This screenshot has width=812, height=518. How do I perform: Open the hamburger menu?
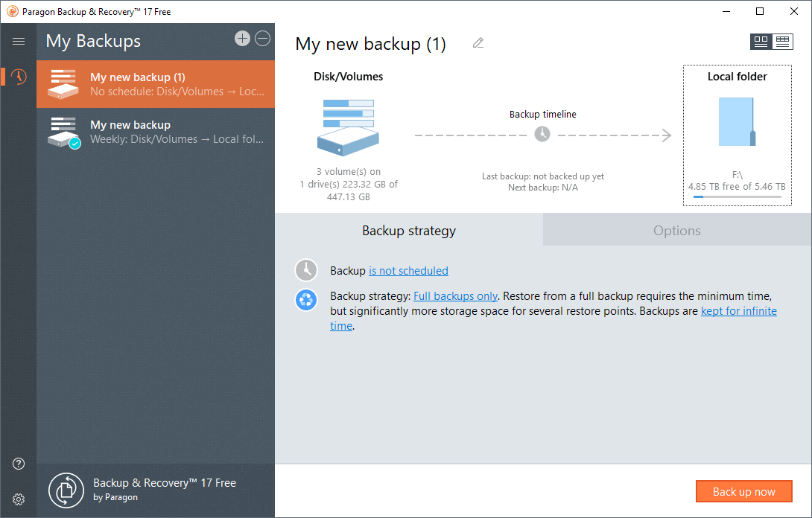19,42
